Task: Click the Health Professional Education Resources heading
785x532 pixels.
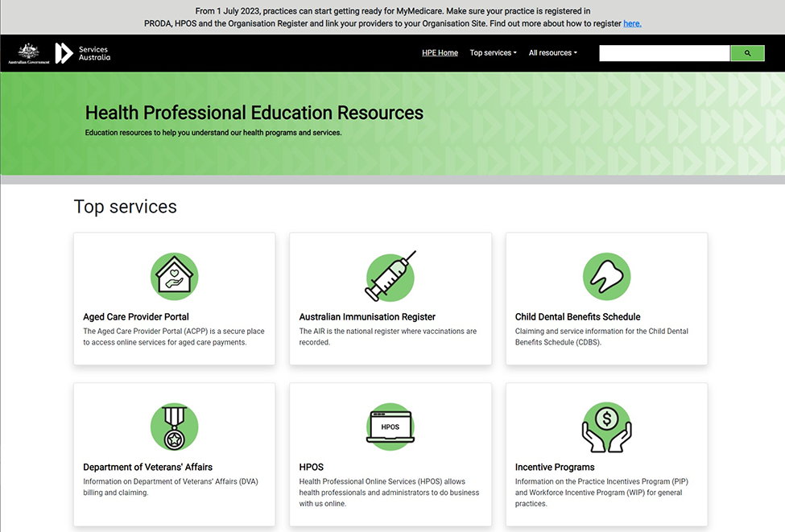Action: tap(254, 113)
